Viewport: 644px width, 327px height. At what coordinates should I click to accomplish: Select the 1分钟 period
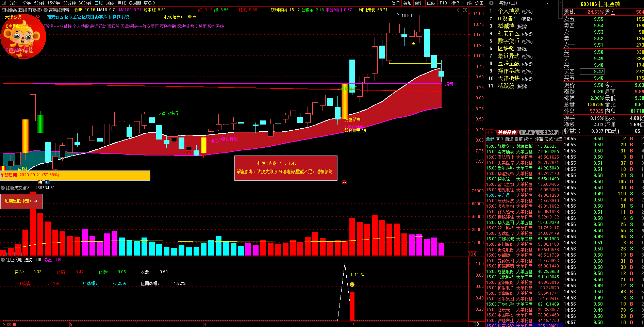click(x=26, y=3)
